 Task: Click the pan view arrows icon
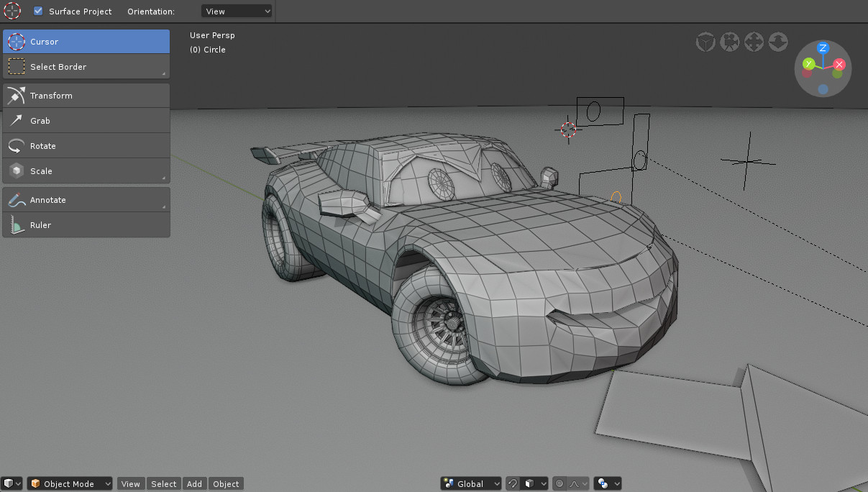coord(754,42)
